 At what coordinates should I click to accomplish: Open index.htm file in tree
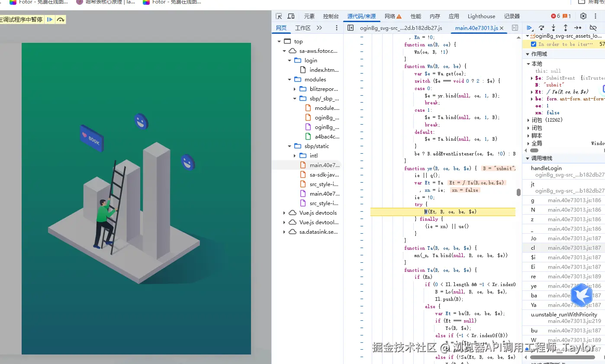(324, 70)
